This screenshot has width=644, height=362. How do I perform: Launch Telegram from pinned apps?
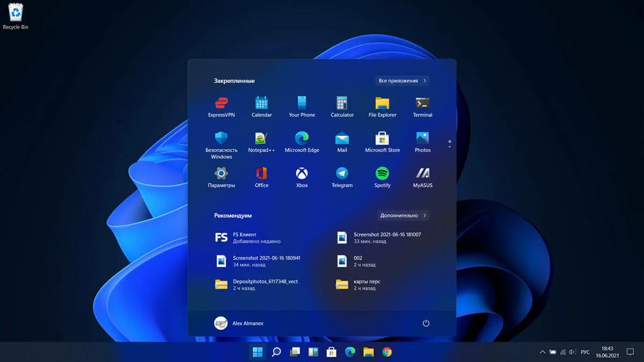(x=342, y=178)
